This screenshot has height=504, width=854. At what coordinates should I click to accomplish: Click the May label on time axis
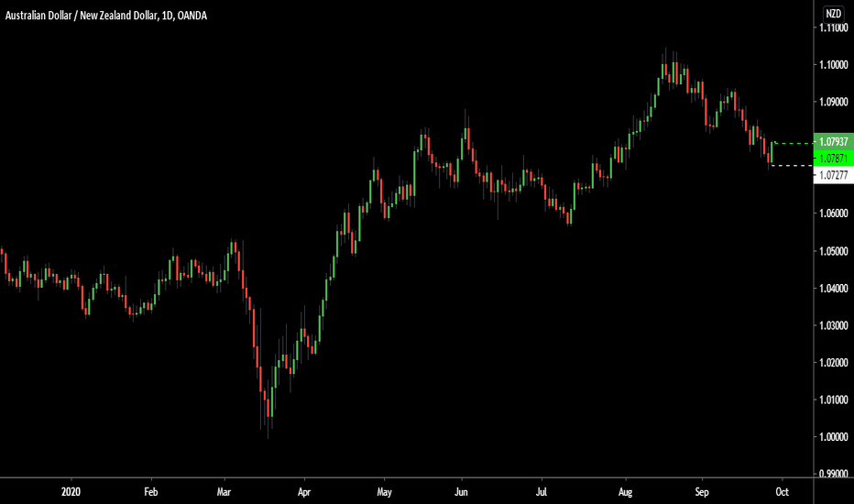(x=384, y=492)
